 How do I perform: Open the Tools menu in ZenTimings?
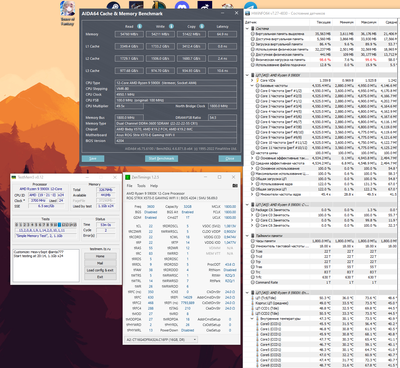tap(141, 186)
